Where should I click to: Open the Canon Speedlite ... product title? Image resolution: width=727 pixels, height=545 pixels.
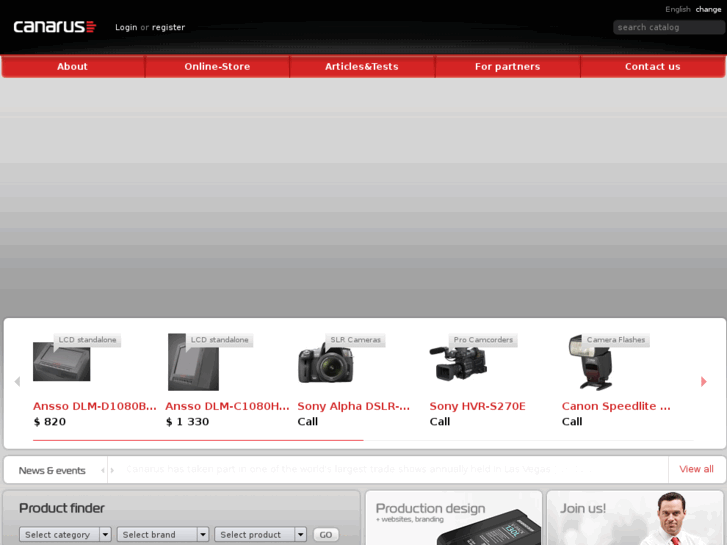[616, 406]
